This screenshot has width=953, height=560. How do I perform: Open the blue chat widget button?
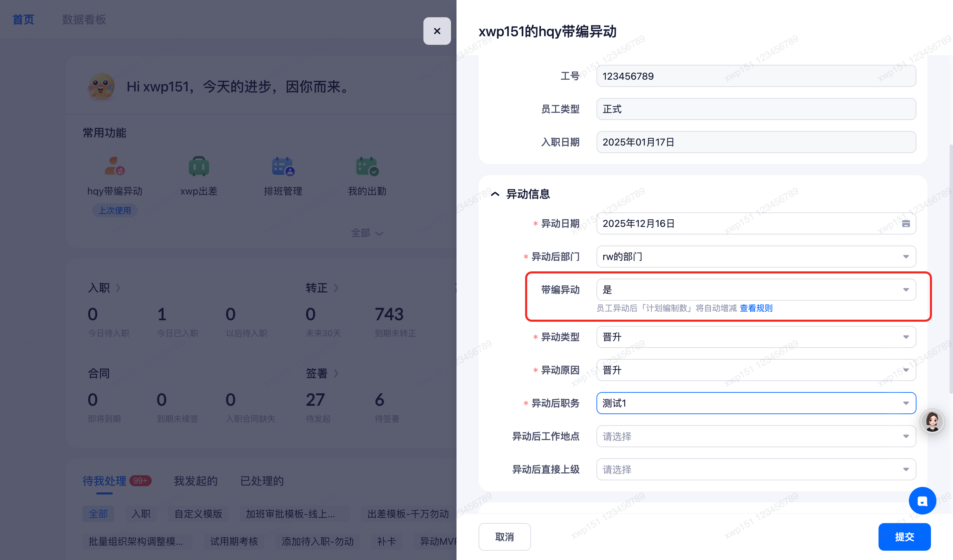pyautogui.click(x=922, y=501)
